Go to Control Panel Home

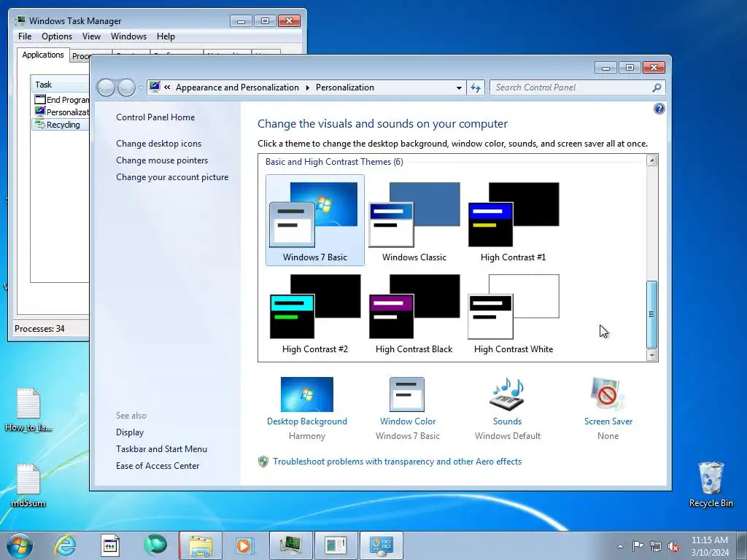point(155,117)
